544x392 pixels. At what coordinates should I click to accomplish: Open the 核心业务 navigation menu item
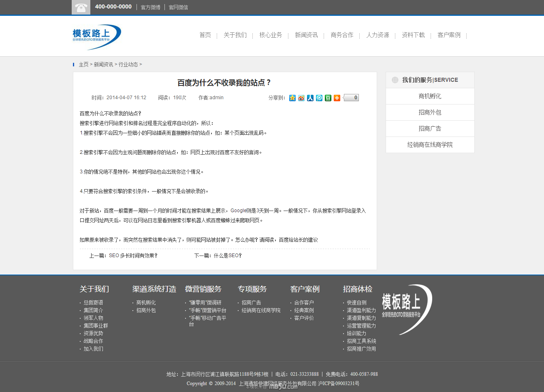(271, 35)
